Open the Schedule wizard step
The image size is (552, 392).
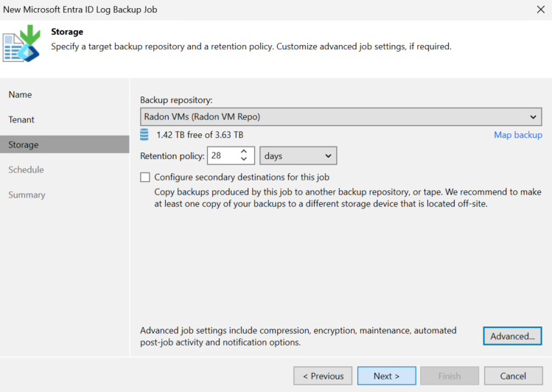coord(26,169)
